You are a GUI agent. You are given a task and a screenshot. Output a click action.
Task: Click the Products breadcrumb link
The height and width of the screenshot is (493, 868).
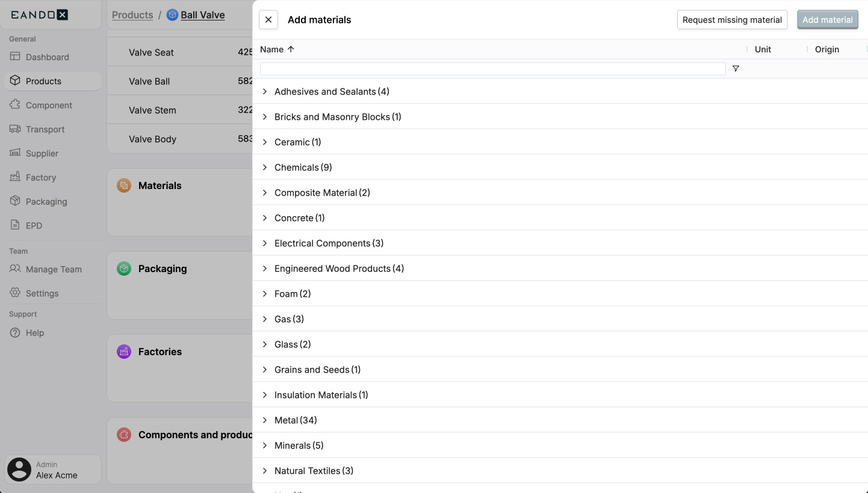click(x=132, y=15)
